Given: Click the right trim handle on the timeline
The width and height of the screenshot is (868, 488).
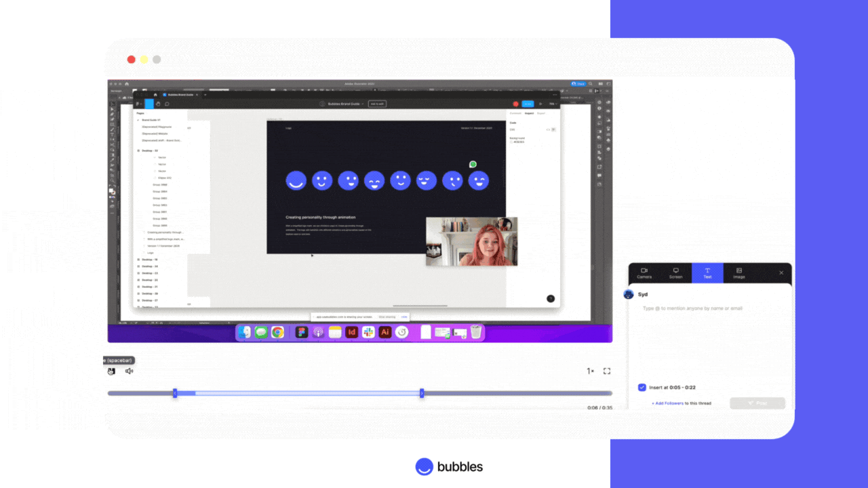Looking at the screenshot, I should (x=422, y=393).
